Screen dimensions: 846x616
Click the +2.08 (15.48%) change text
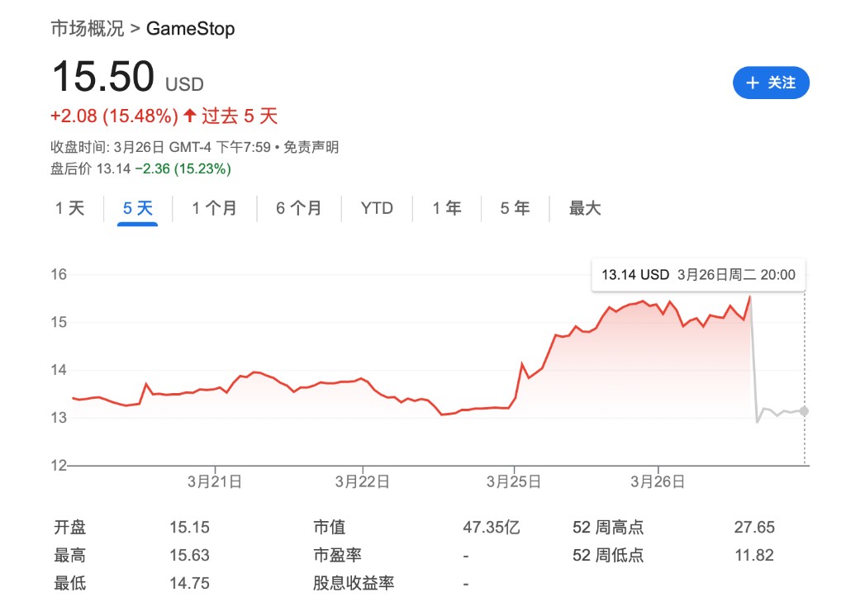pyautogui.click(x=114, y=116)
